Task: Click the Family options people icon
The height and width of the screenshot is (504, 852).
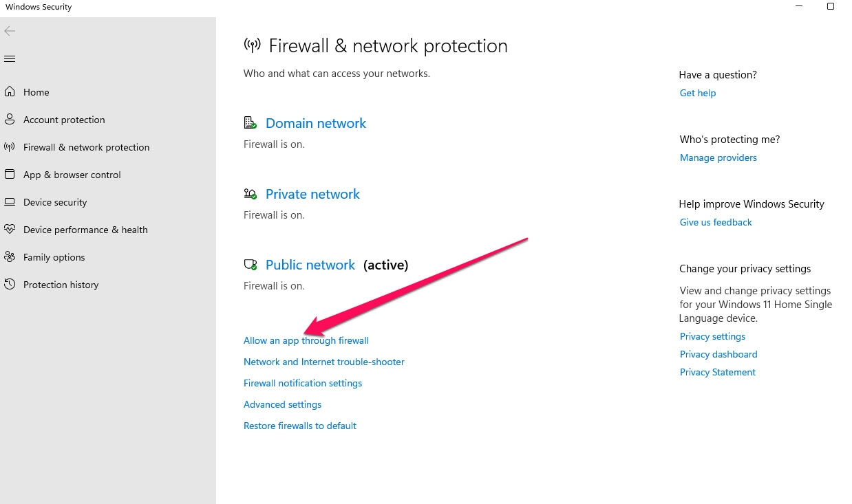Action: click(x=10, y=256)
